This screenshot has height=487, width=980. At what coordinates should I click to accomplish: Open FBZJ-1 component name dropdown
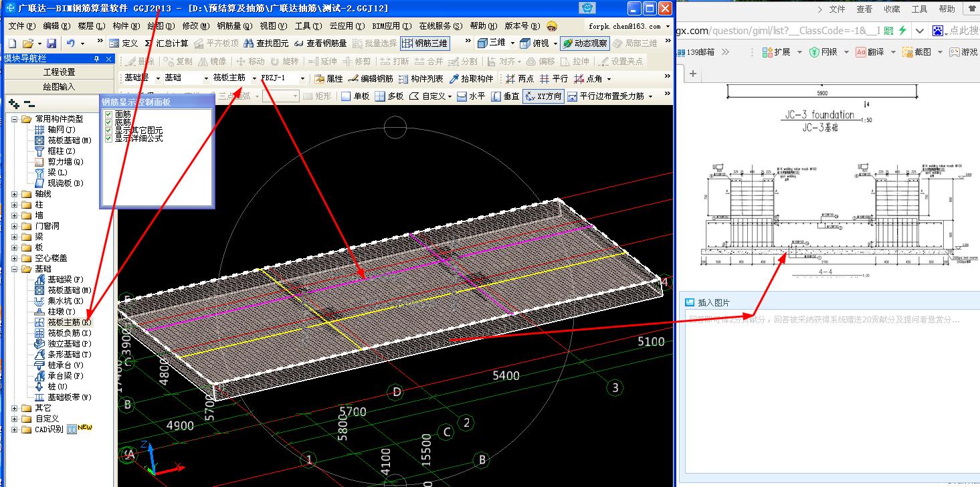(302, 78)
